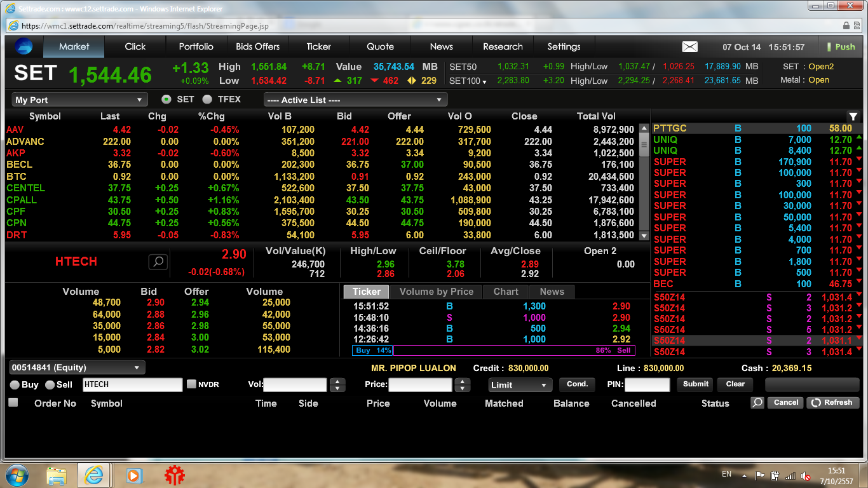This screenshot has height=488, width=868.
Task: Open the mail envelope icon
Action: point(689,46)
